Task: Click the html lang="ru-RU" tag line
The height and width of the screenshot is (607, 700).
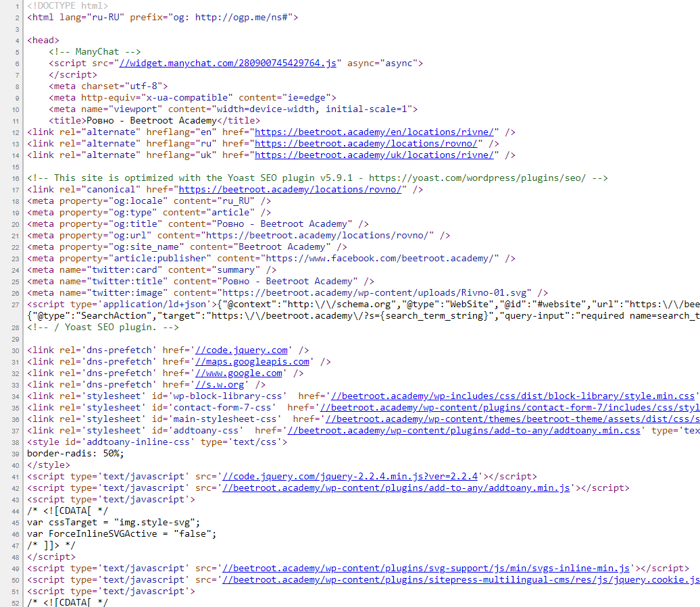Action: [162, 18]
